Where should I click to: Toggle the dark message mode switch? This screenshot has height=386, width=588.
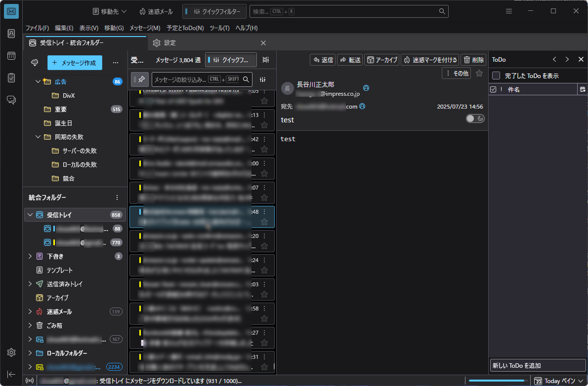tap(475, 118)
